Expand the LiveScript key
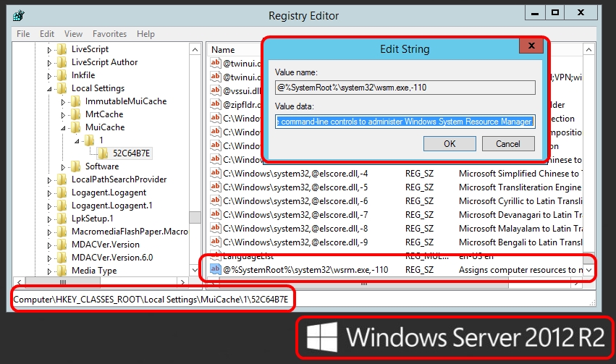 (x=49, y=50)
